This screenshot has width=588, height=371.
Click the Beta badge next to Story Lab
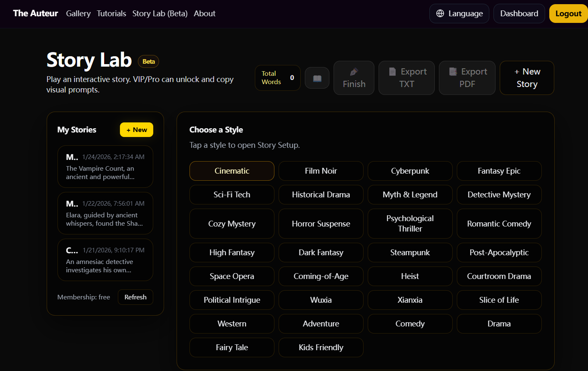(x=149, y=62)
